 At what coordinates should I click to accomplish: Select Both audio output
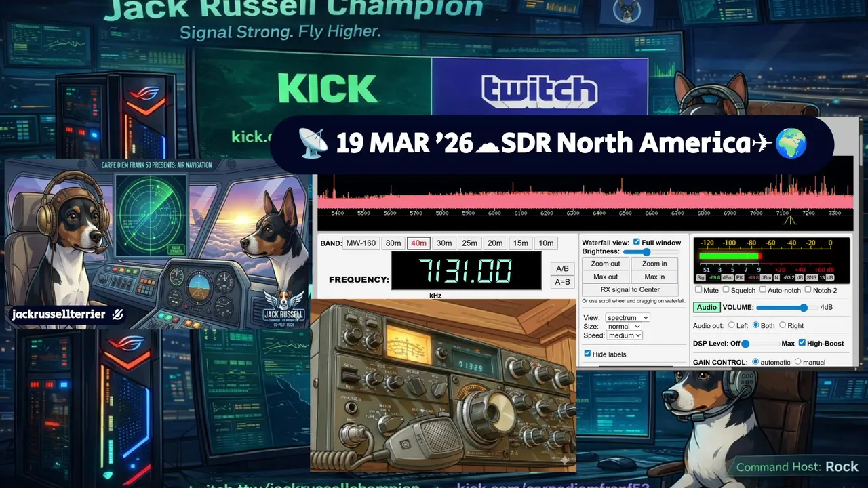pos(755,325)
